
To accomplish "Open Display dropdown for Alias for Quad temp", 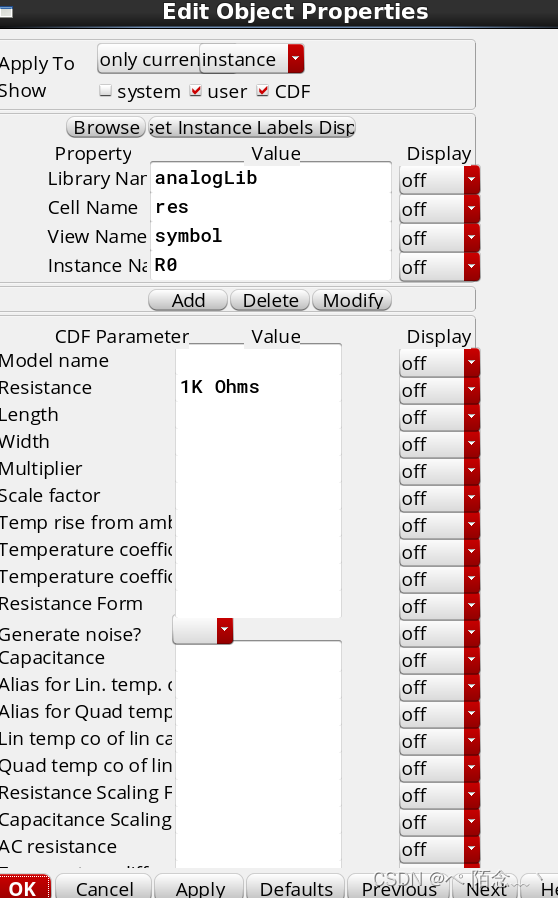I will 439,714.
